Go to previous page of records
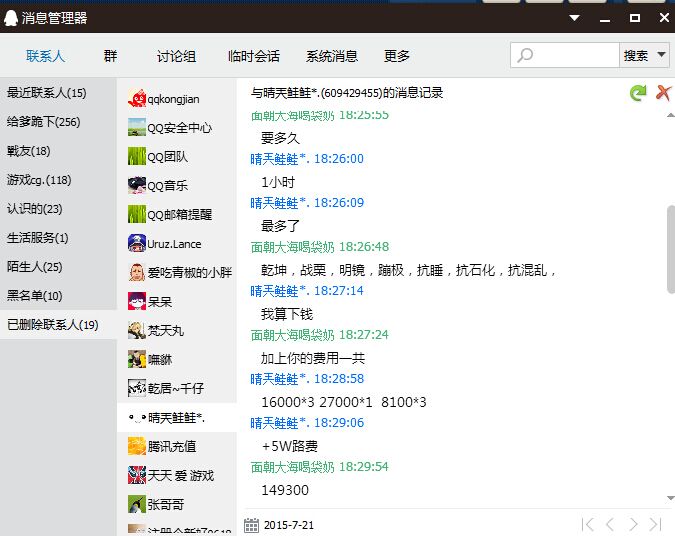The height and width of the screenshot is (536, 675). pyautogui.click(x=611, y=525)
